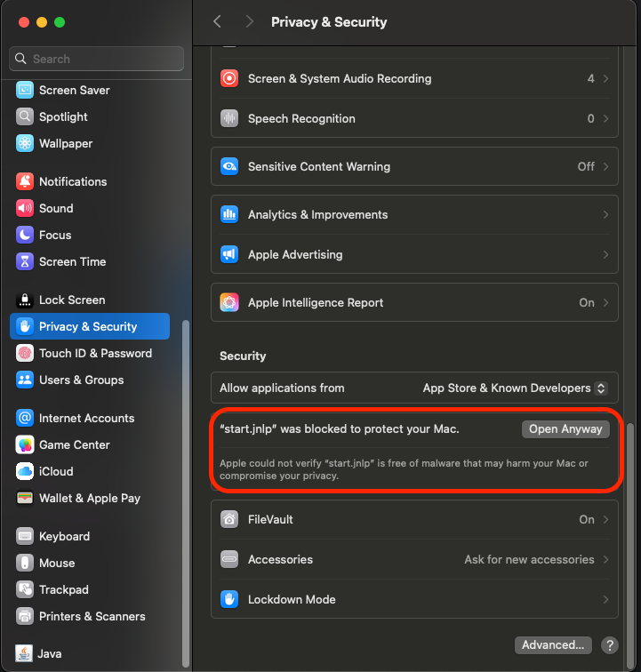Expand Accessories row via its chevron

point(605,559)
